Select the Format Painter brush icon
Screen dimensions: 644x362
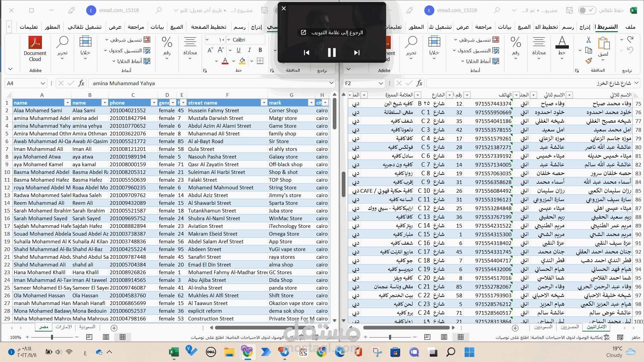pyautogui.click(x=588, y=61)
